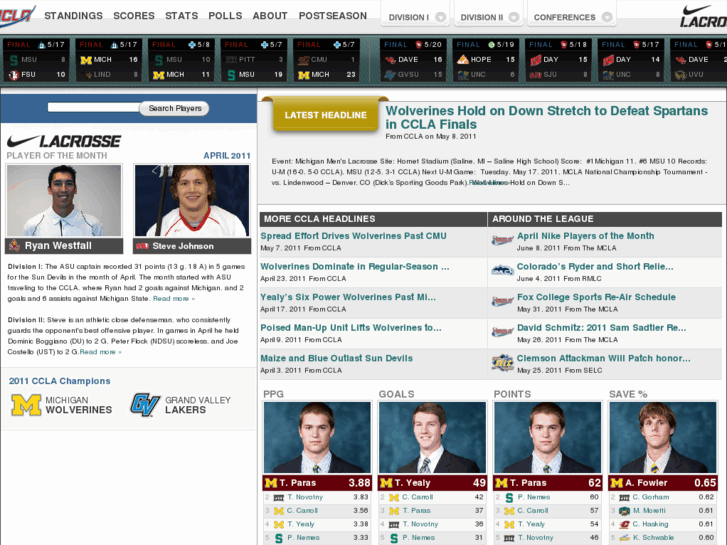
Task: Click the MCLA logo in the header
Action: pyautogui.click(x=16, y=16)
